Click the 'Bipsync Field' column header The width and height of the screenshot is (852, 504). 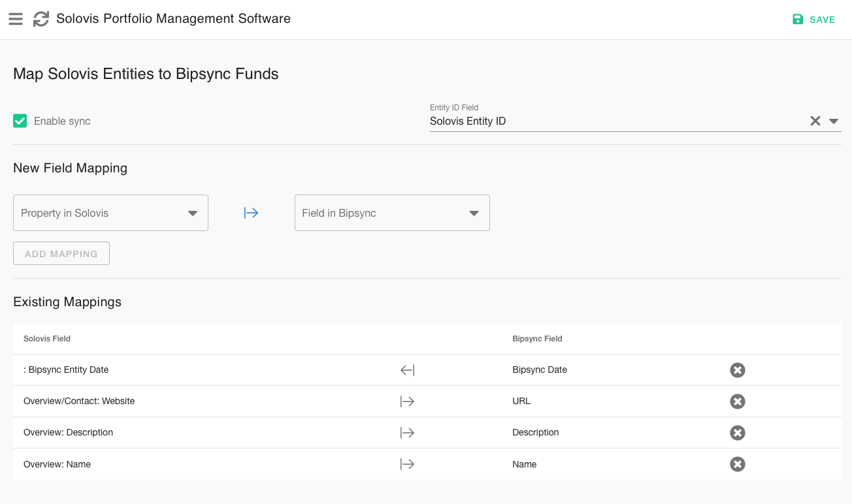(x=537, y=339)
